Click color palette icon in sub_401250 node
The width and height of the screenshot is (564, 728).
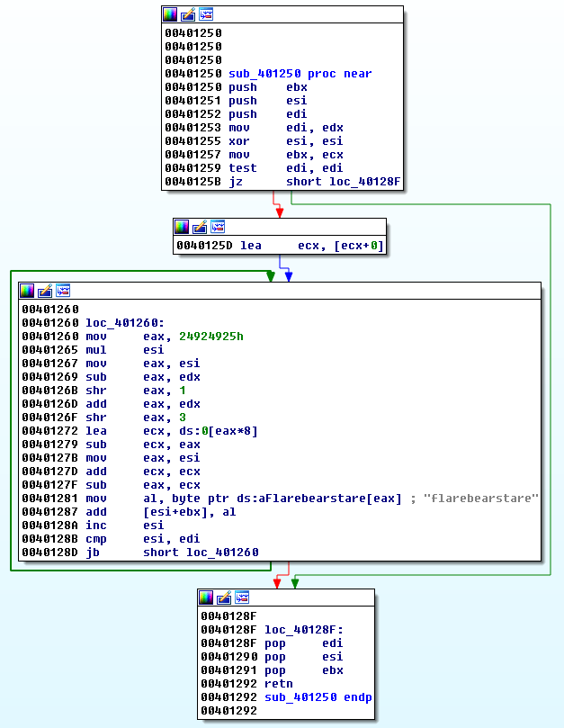(170, 14)
